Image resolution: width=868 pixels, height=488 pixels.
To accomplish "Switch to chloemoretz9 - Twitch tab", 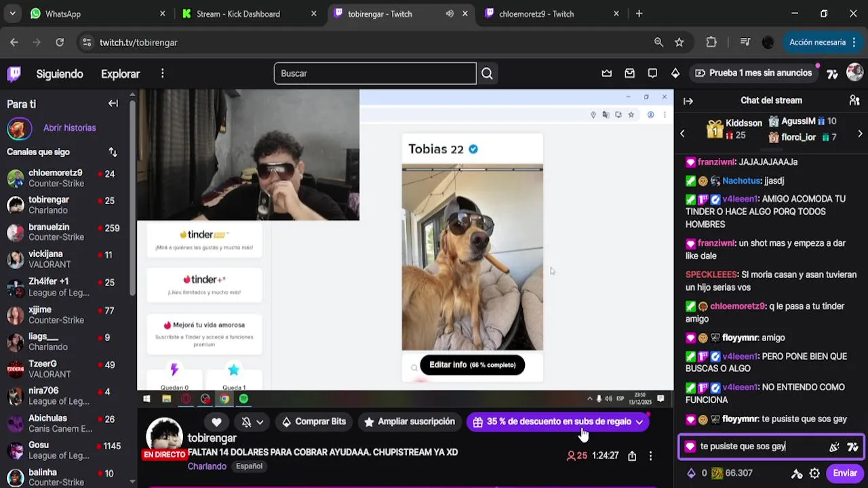I will coord(552,14).
